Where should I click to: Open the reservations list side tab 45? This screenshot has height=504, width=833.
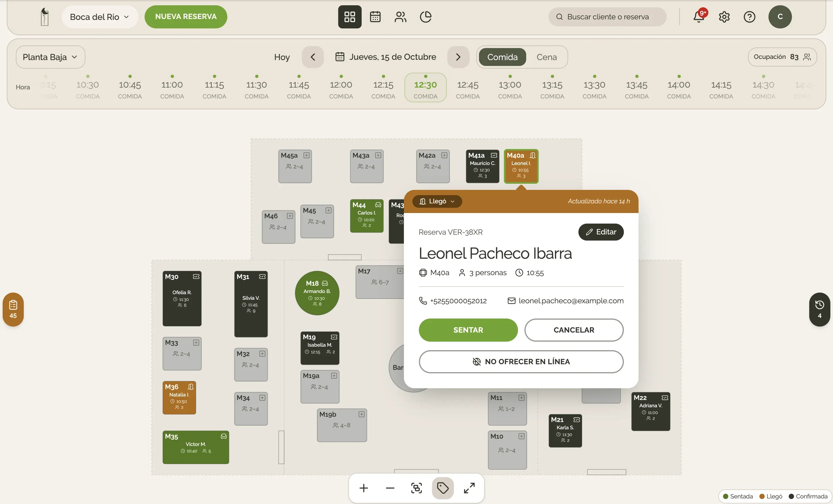tap(13, 309)
